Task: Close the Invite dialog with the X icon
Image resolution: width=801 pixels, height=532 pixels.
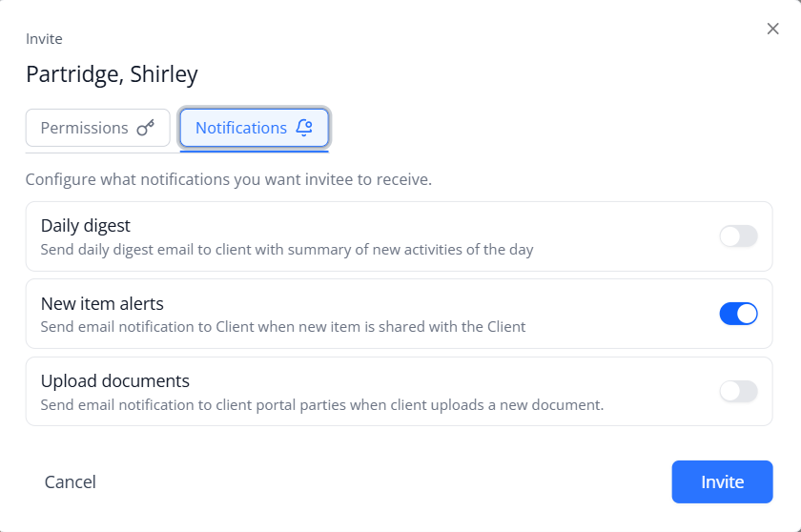Action: (773, 30)
